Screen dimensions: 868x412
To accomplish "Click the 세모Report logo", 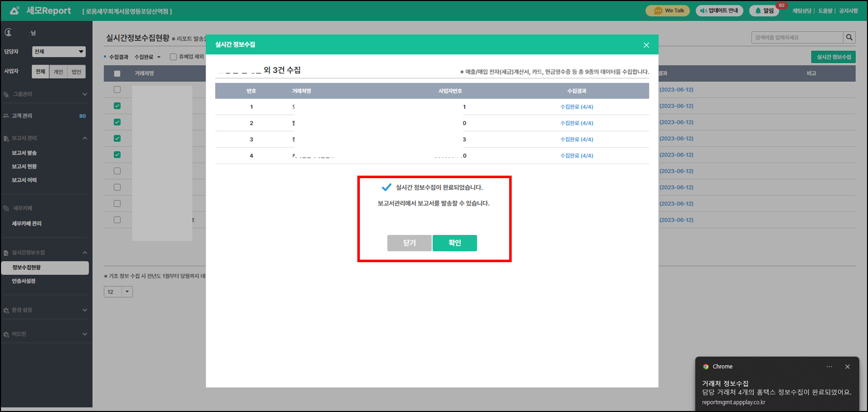I will point(41,11).
